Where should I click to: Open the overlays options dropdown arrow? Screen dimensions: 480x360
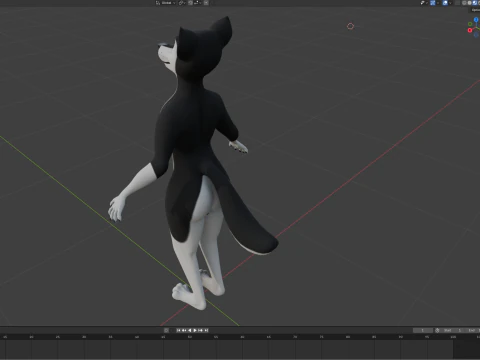[450, 3]
